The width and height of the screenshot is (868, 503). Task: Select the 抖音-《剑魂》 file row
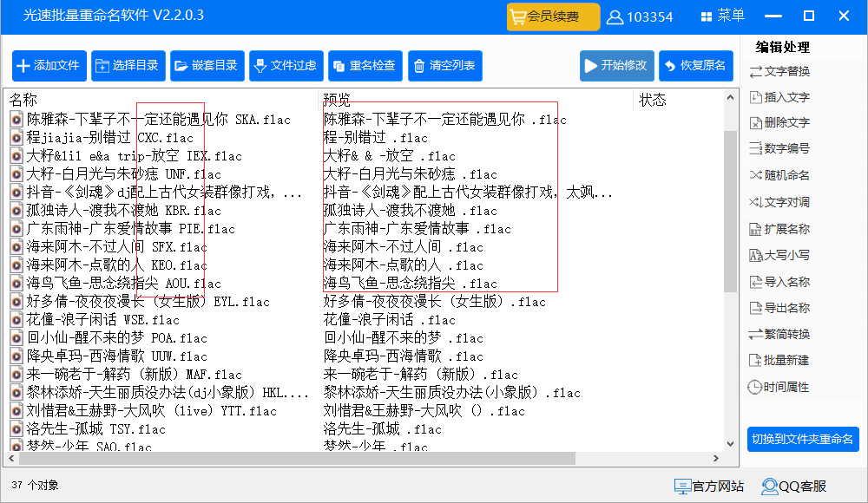(x=164, y=193)
